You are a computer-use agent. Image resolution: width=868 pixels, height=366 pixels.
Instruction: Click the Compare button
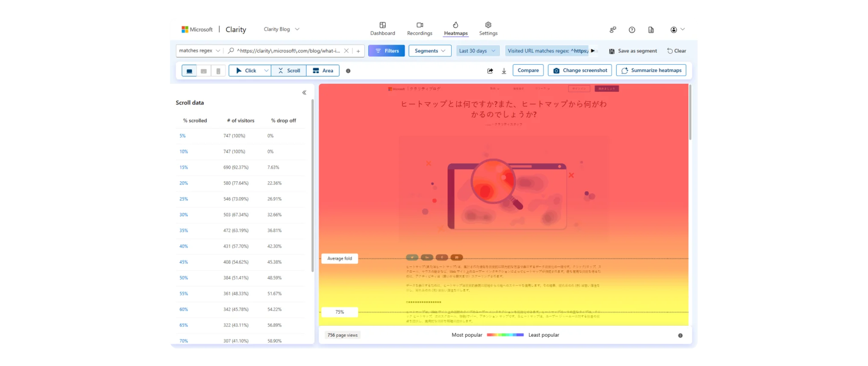(x=528, y=71)
